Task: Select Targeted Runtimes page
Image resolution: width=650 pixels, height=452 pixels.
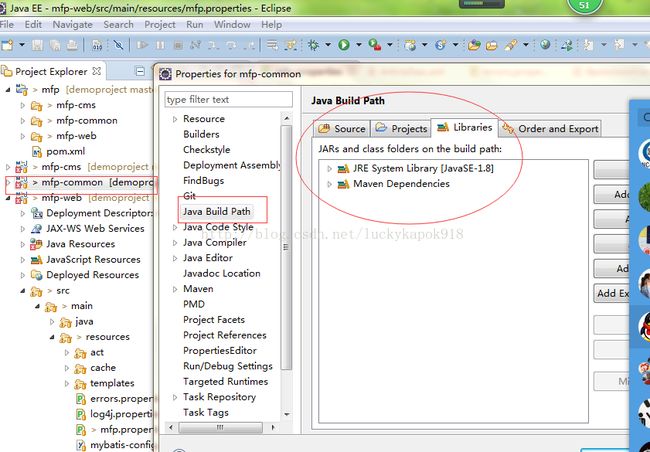Action: pyautogui.click(x=226, y=382)
